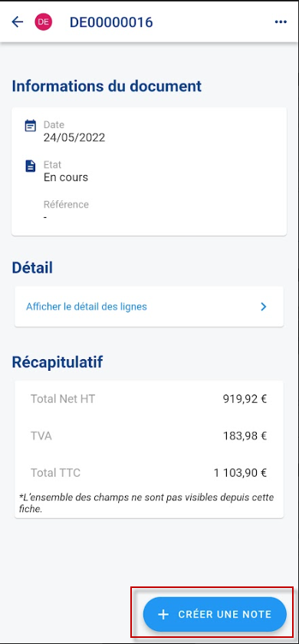The width and height of the screenshot is (299, 644).
Task: Tap the Référence field value
Action: (x=45, y=217)
